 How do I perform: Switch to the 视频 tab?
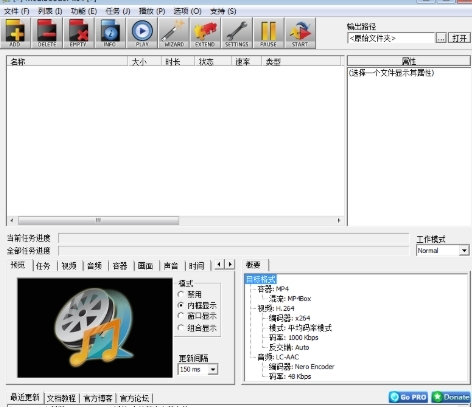point(69,266)
